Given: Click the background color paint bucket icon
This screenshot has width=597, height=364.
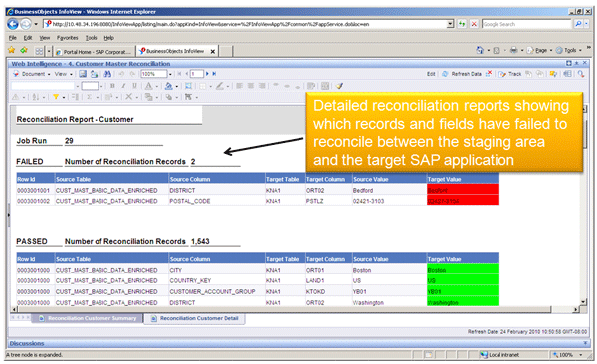Looking at the screenshot, I should [x=169, y=86].
